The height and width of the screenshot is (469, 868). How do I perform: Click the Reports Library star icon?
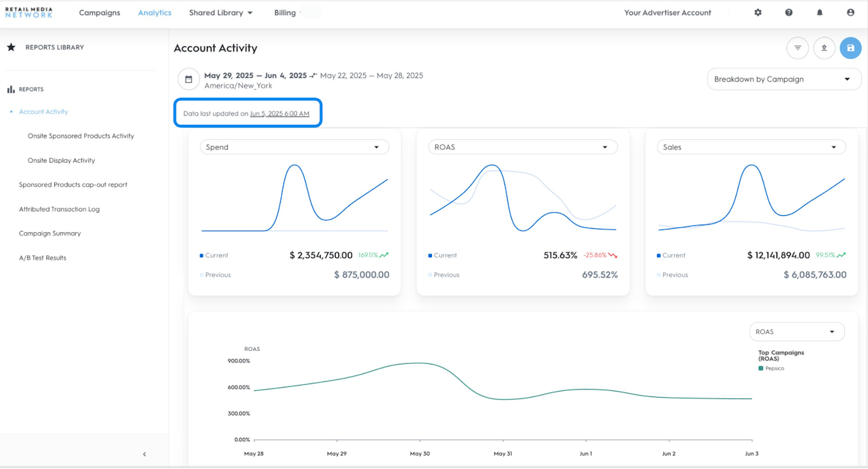pyautogui.click(x=11, y=48)
